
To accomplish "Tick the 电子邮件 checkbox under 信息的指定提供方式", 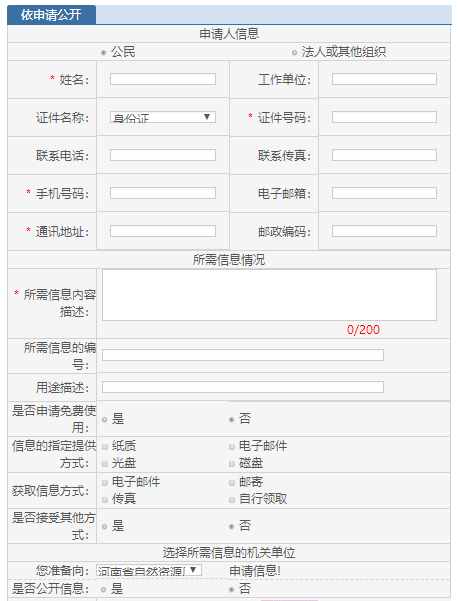I will coord(232,447).
